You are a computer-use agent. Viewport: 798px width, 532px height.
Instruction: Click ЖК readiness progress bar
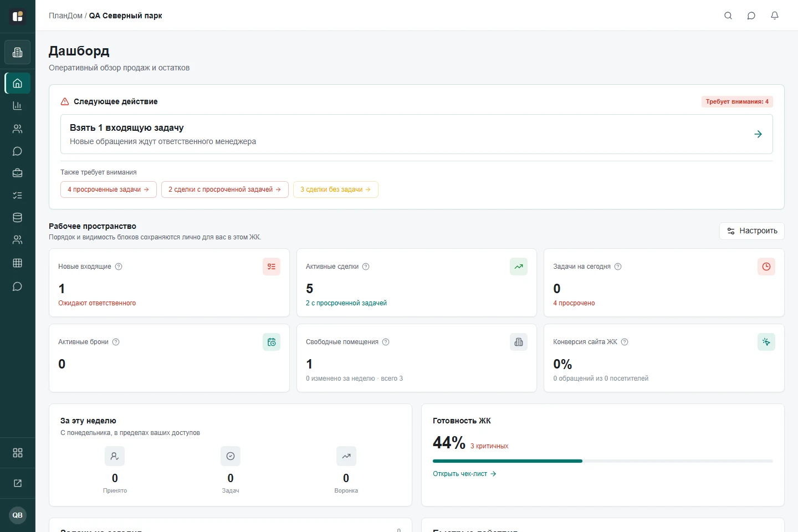[x=603, y=461]
